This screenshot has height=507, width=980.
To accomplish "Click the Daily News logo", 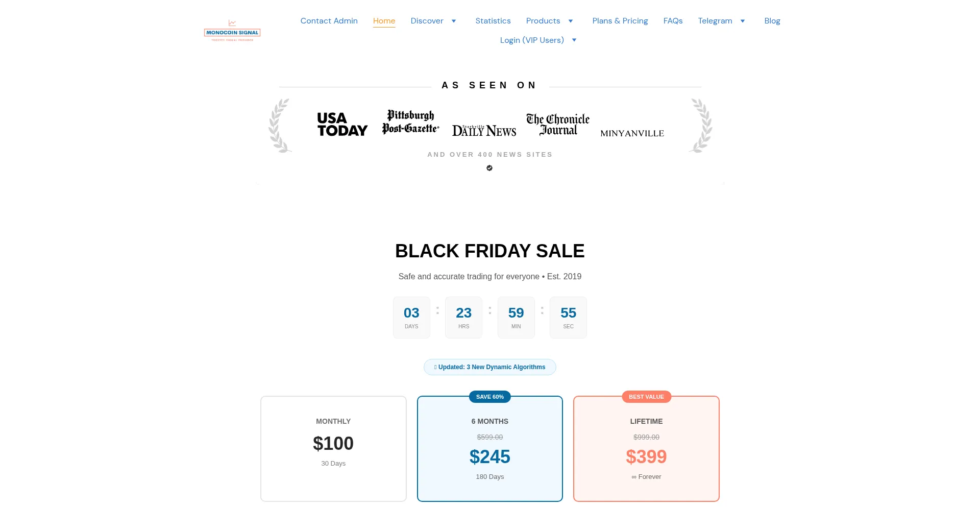I will [x=484, y=131].
